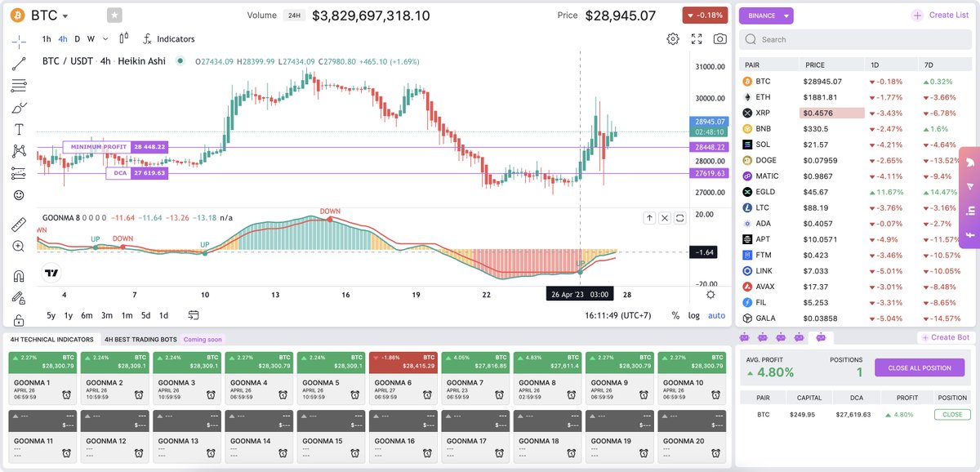
Task: Open the GOONMA 7 indicator card
Action: pyautogui.click(x=475, y=377)
